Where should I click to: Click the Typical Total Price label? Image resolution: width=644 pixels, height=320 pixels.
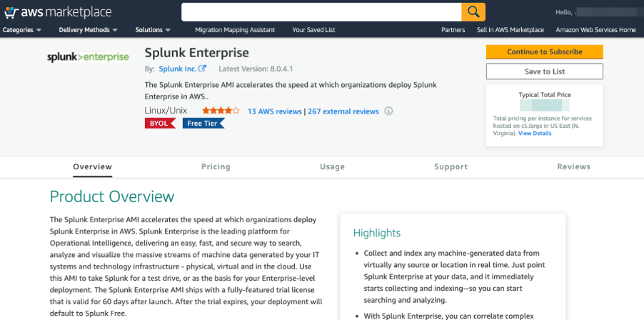[545, 95]
